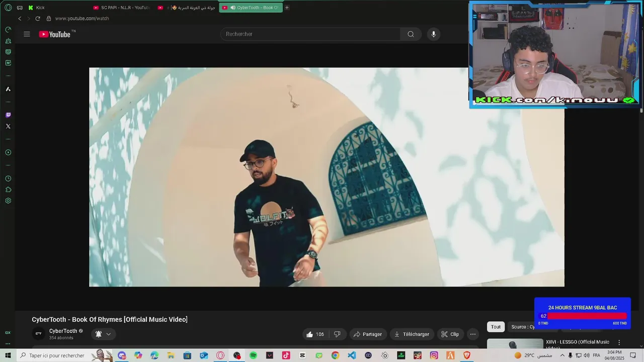The height and width of the screenshot is (362, 644).
Task: Open Spotify from the taskbar
Action: point(253,355)
